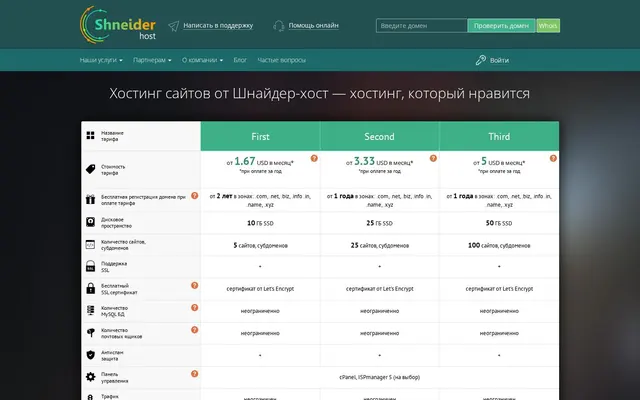Click the mailbox icon for Количество почтовых ящиков
The height and width of the screenshot is (400, 640).
[x=91, y=333]
